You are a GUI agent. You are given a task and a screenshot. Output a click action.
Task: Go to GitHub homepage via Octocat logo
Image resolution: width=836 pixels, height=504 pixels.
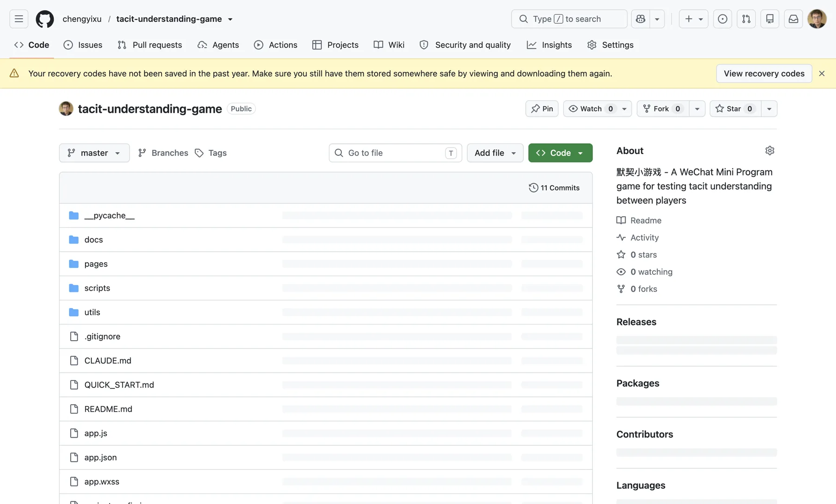tap(45, 19)
